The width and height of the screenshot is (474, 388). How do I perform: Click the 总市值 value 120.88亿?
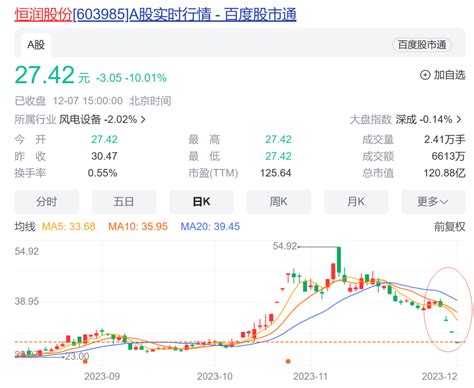click(444, 173)
